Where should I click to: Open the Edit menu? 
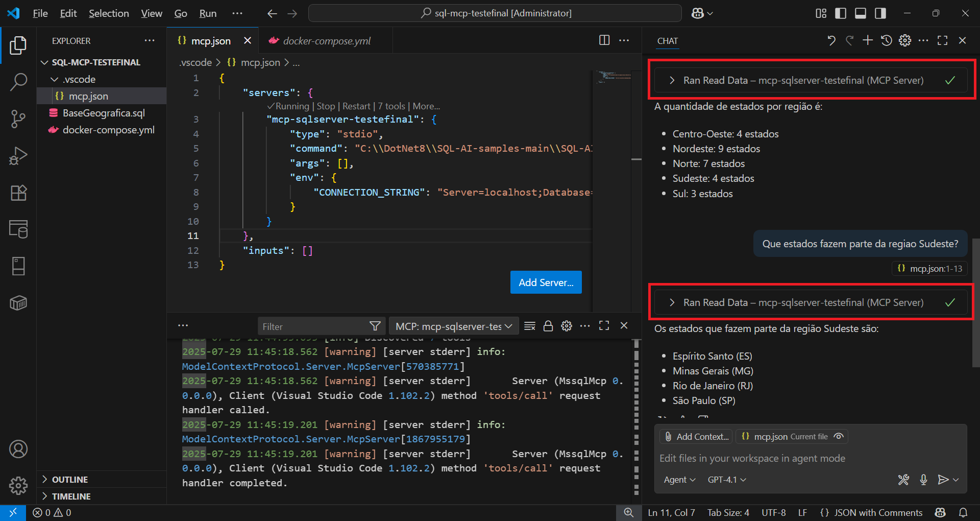pos(68,13)
